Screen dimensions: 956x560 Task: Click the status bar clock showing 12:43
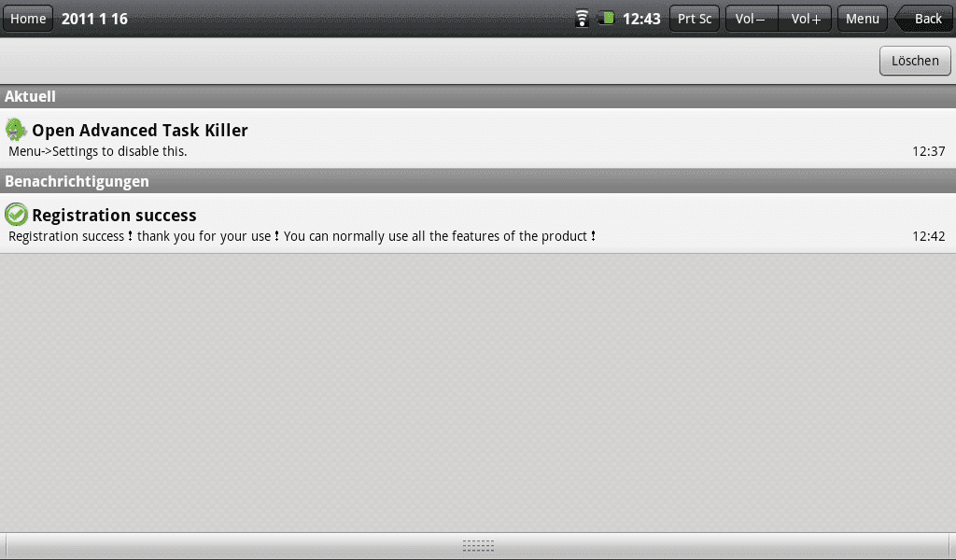pyautogui.click(x=640, y=19)
